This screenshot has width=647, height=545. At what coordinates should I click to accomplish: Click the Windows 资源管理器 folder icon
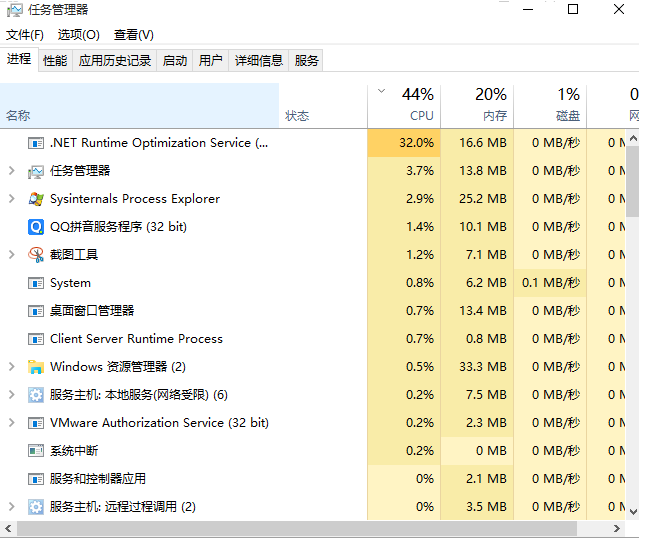click(x=36, y=367)
